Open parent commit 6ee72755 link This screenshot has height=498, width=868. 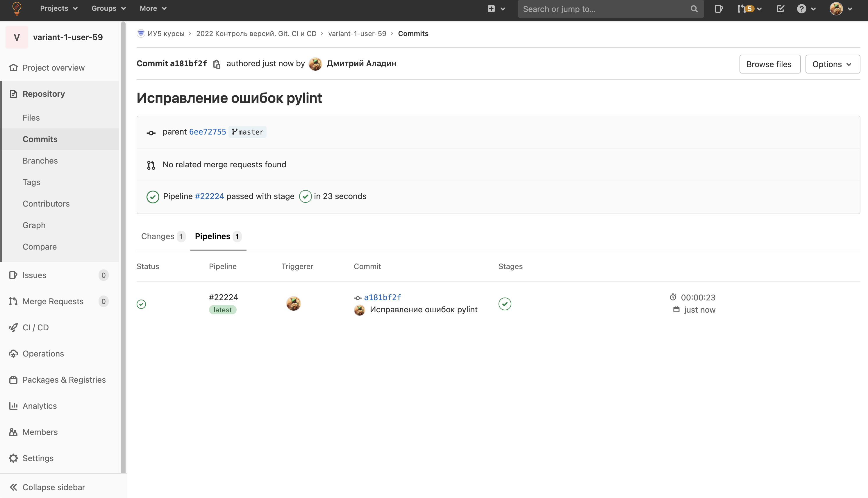(x=207, y=132)
